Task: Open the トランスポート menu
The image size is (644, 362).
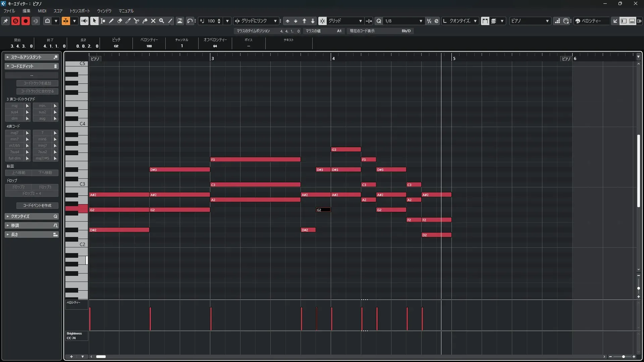Action: 79,11
